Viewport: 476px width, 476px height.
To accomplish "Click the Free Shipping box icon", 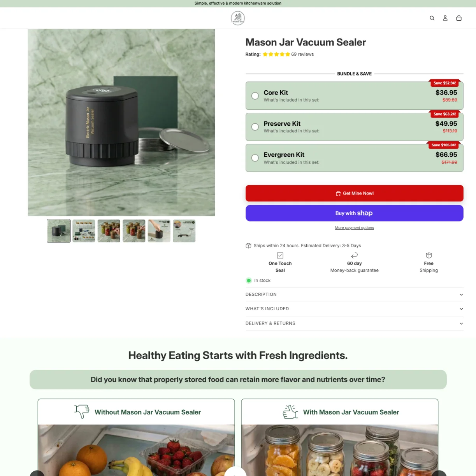I will [x=429, y=255].
